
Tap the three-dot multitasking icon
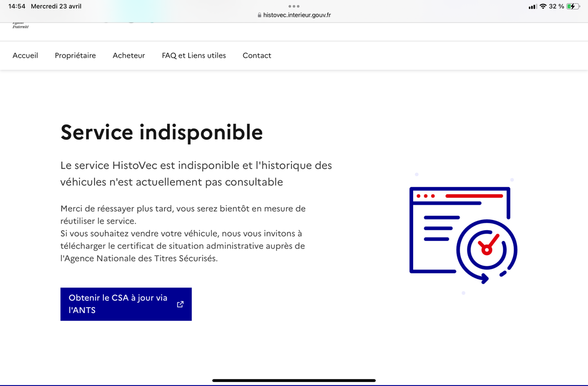[294, 6]
